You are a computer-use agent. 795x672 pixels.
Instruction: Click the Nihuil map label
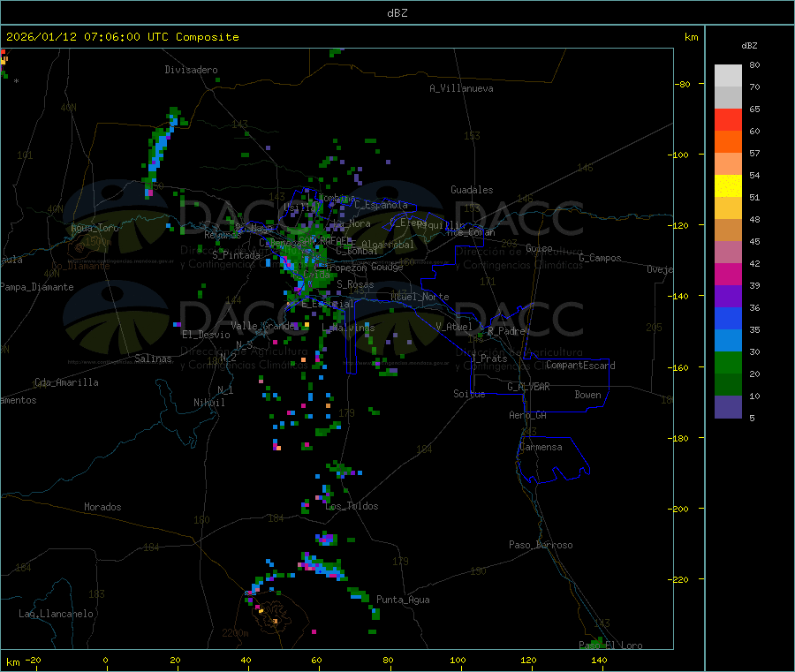[208, 403]
